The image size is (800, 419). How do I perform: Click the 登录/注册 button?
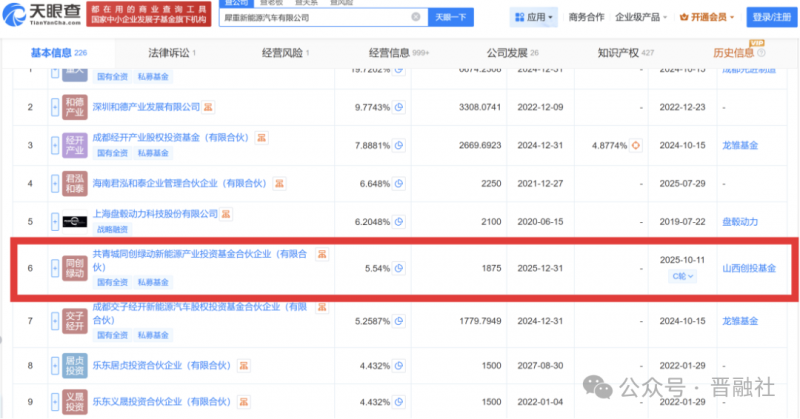(x=771, y=17)
